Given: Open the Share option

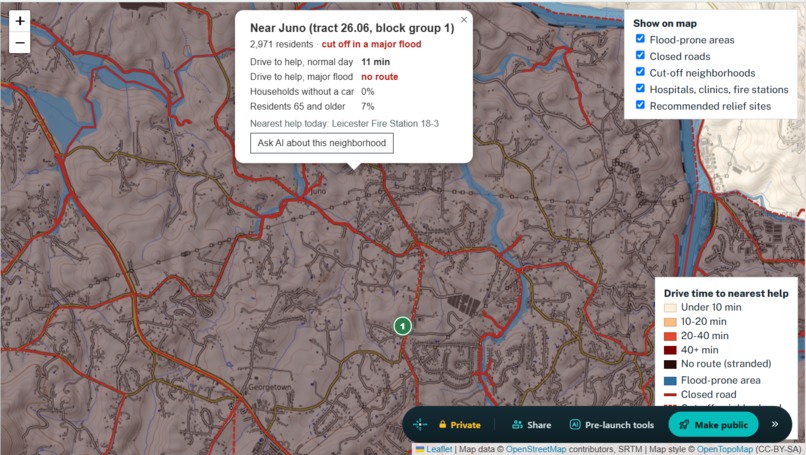Looking at the screenshot, I should tap(532, 425).
